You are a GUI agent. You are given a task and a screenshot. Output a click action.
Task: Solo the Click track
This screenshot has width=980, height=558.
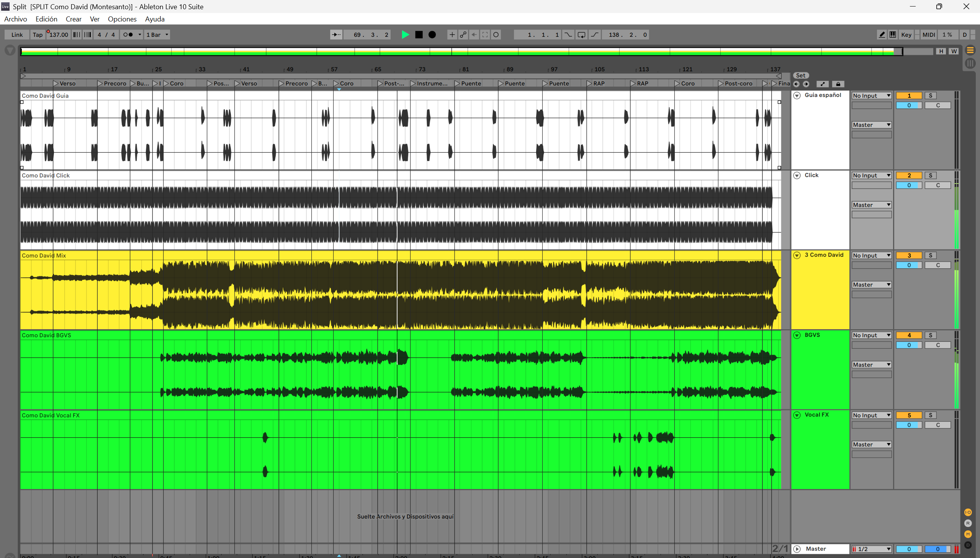pyautogui.click(x=931, y=176)
